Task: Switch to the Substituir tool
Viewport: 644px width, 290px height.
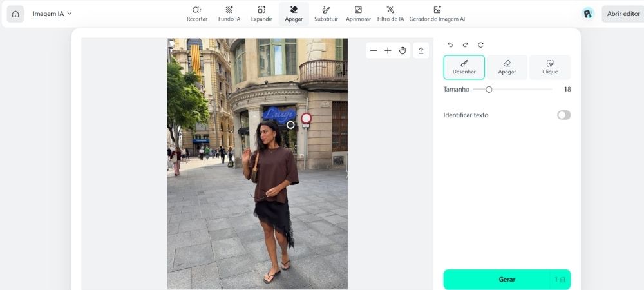Action: point(326,14)
